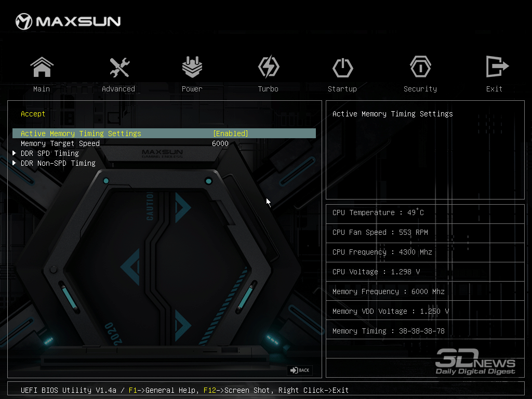Open the Power tab label

click(192, 89)
